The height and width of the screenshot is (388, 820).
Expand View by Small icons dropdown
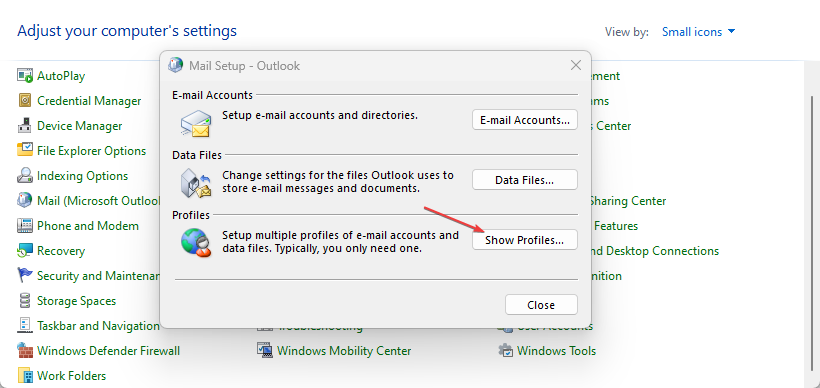click(699, 32)
